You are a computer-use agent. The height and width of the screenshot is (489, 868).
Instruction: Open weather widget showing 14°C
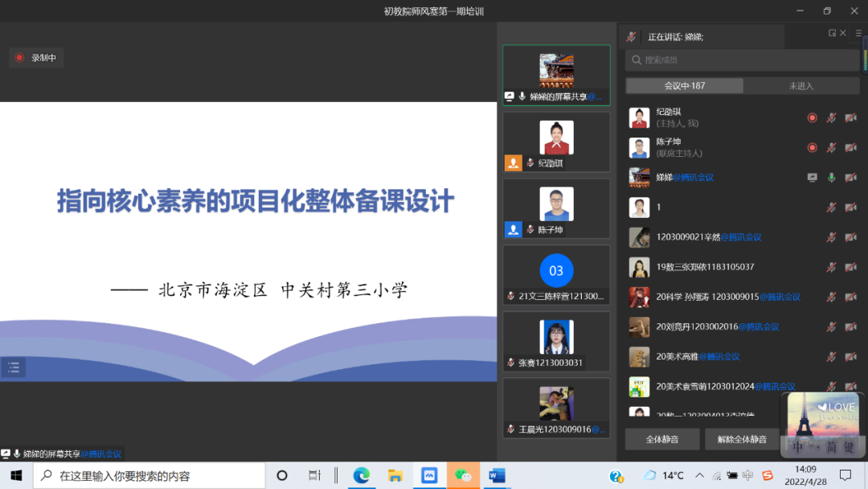(662, 475)
